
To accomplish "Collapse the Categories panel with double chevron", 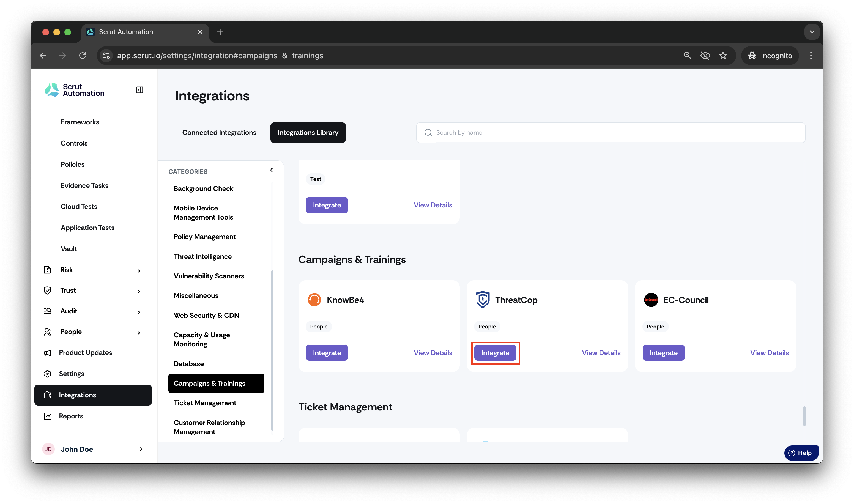I will [271, 170].
